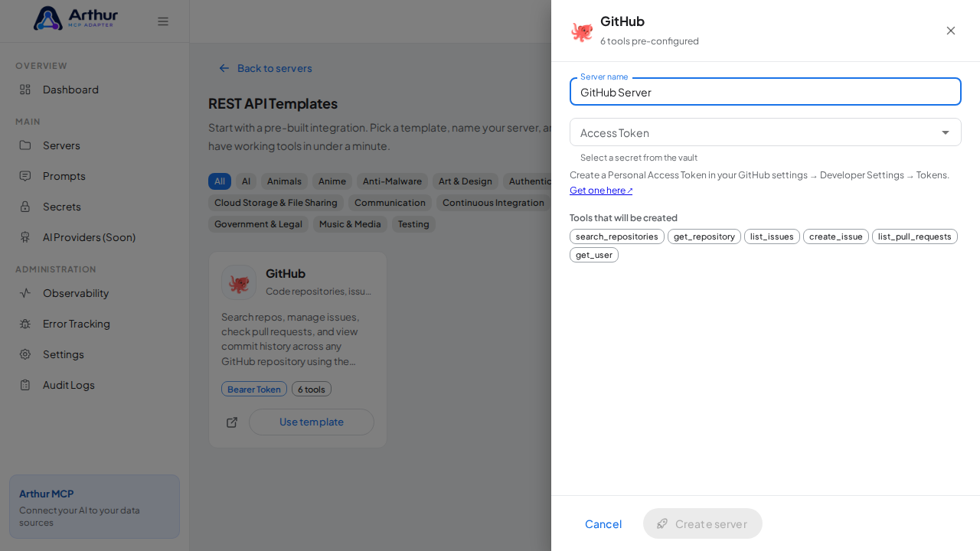Go to Error Tracking
Image resolution: width=980 pixels, height=551 pixels.
pyautogui.click(x=95, y=324)
